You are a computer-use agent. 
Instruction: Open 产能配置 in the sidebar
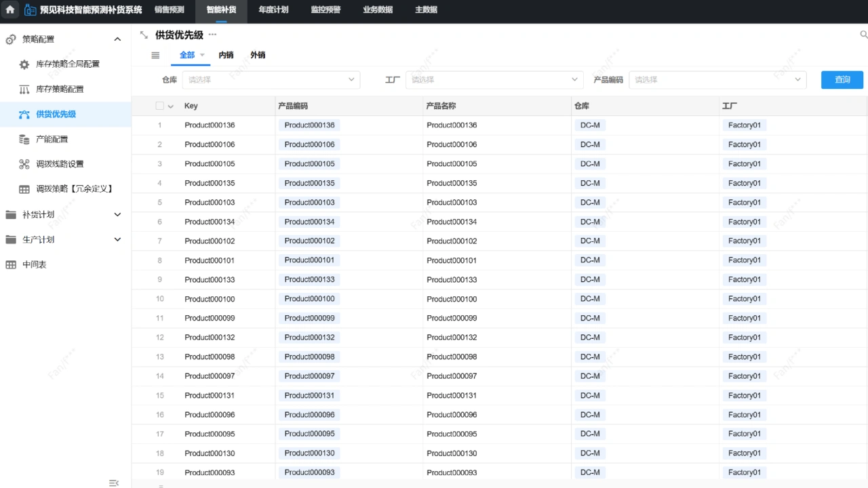coord(52,139)
